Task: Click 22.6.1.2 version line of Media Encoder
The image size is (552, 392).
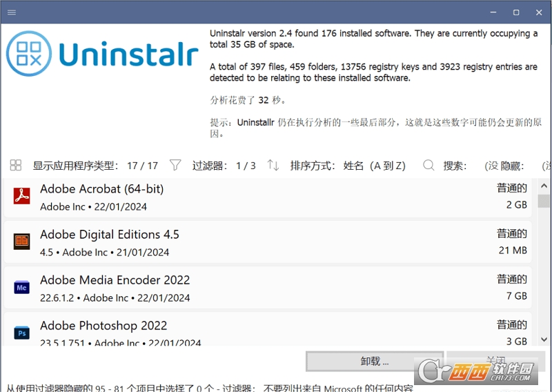Action: tap(115, 298)
